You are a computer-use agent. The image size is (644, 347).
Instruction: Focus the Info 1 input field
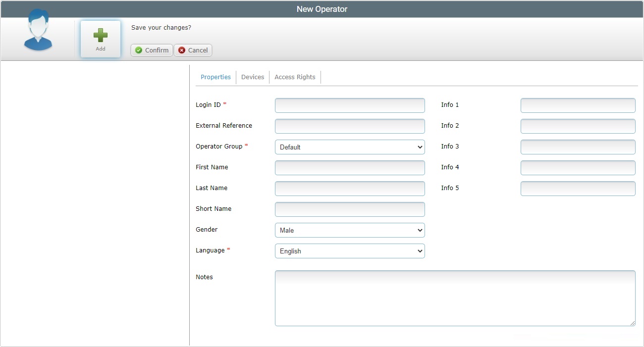click(578, 105)
